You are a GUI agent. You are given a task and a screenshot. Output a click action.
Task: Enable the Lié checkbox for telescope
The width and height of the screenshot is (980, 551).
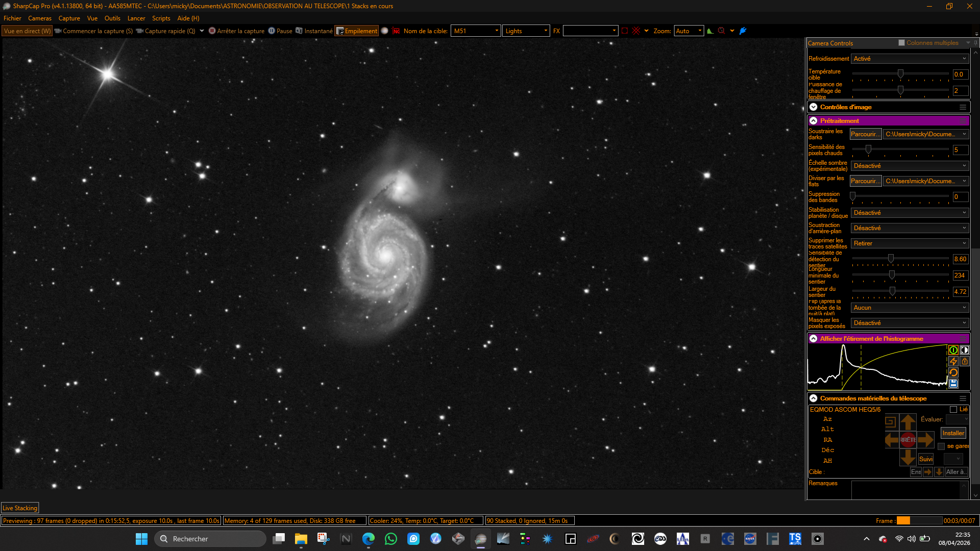pos(953,410)
